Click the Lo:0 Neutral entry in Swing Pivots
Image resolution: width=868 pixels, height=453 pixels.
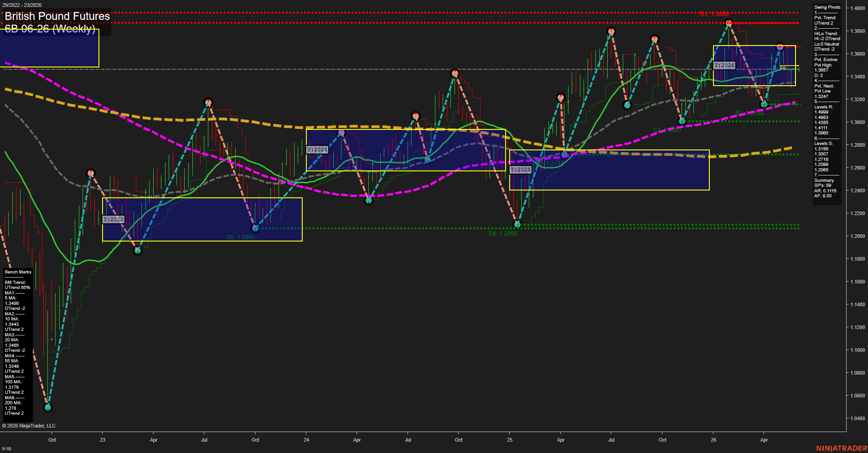click(x=827, y=44)
